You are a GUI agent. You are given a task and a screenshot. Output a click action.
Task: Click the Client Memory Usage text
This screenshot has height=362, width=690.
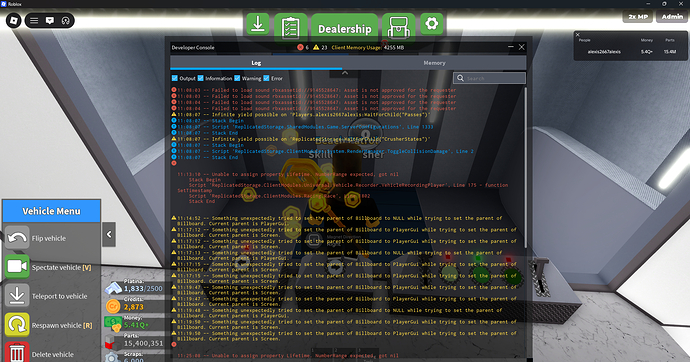[368, 48]
